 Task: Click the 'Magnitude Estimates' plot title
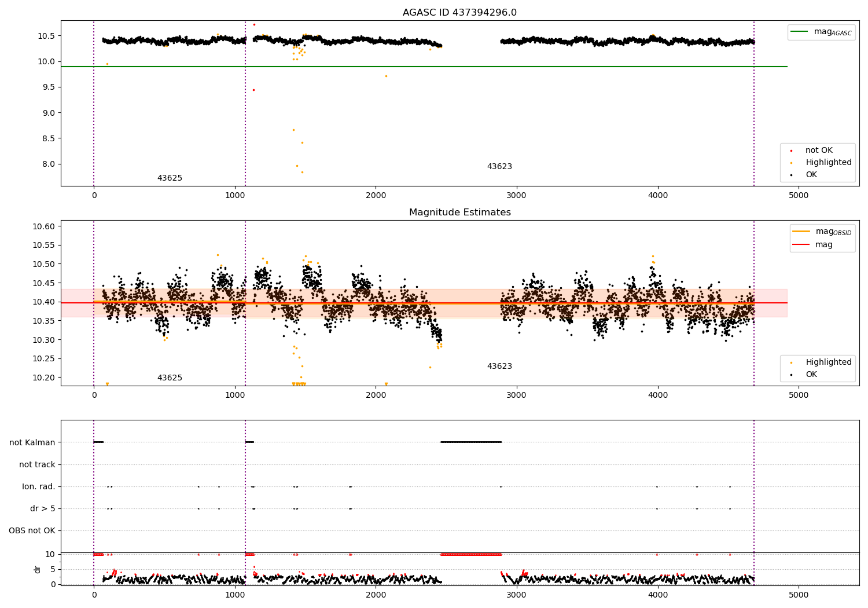coord(459,213)
